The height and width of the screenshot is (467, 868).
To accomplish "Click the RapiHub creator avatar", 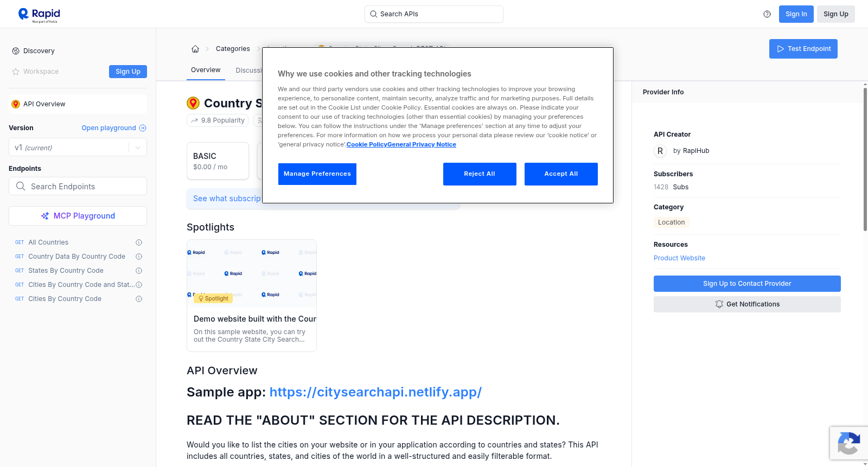I will 660,151.
